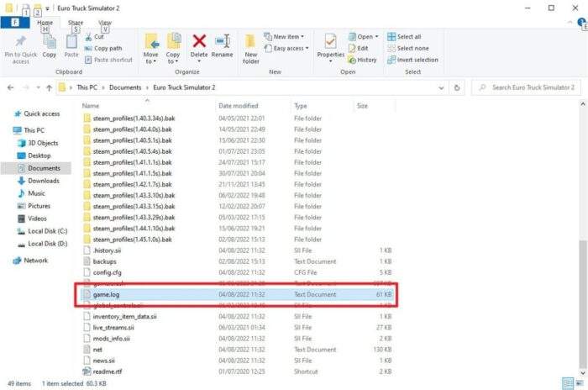Open the address bar history dropdown

click(441, 87)
